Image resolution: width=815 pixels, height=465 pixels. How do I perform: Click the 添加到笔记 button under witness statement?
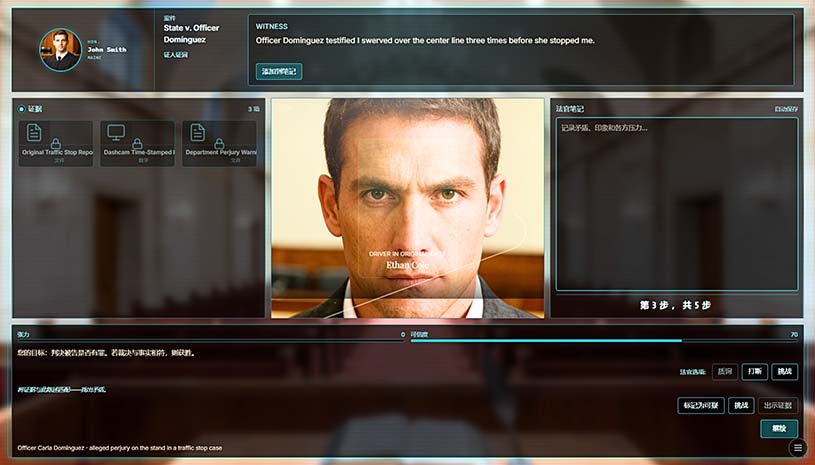[279, 72]
